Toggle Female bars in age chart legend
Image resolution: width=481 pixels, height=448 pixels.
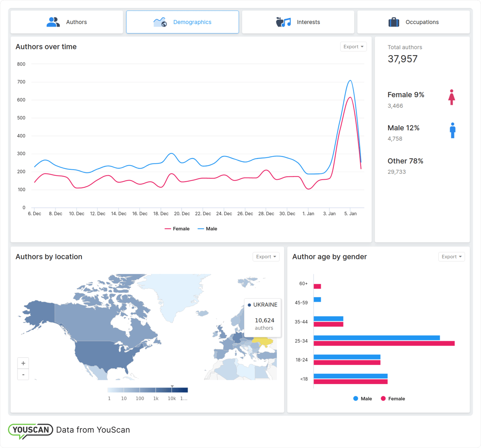pos(393,399)
